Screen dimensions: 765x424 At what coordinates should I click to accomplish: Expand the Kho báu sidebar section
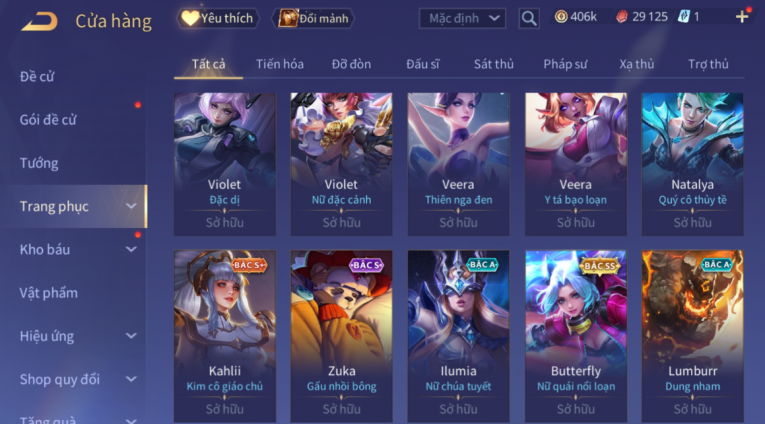[x=131, y=249]
